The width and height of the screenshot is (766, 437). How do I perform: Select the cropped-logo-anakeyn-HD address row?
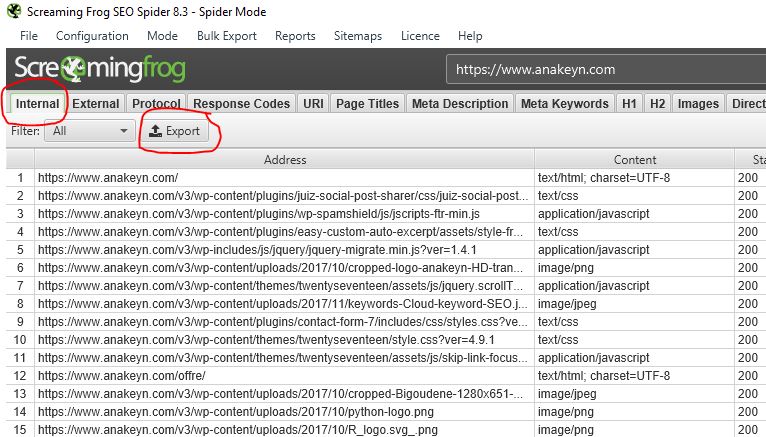[x=284, y=268]
